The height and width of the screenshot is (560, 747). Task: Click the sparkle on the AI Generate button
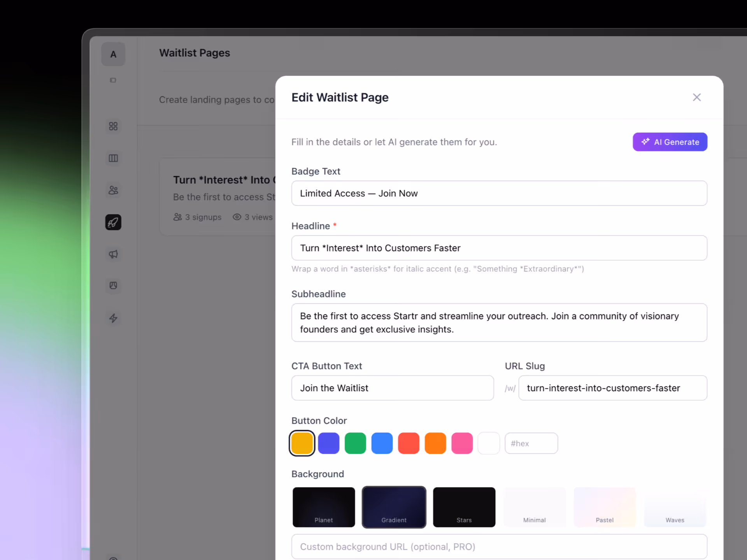point(645,142)
